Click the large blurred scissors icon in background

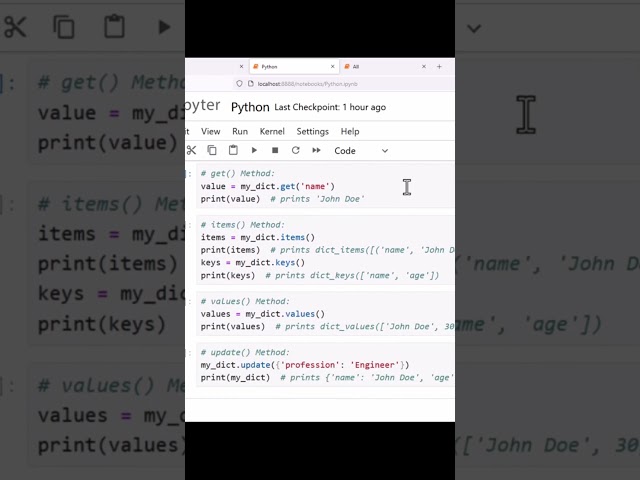pos(15,27)
